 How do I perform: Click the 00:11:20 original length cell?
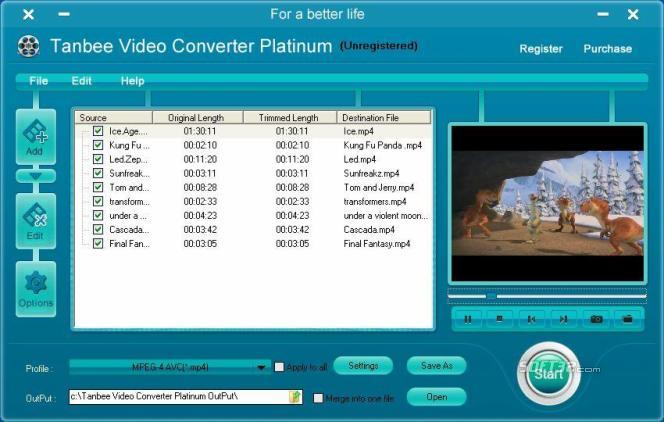tap(200, 160)
